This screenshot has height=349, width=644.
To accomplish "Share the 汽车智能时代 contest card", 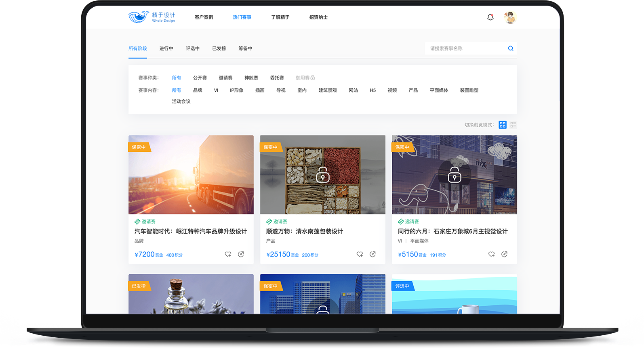I will [241, 254].
